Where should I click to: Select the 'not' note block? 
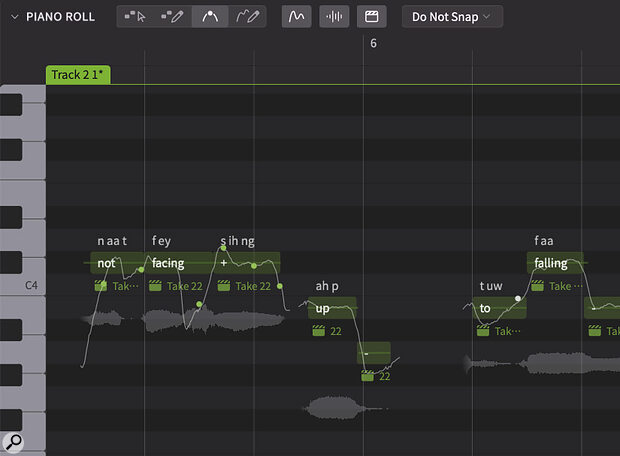tap(117, 263)
